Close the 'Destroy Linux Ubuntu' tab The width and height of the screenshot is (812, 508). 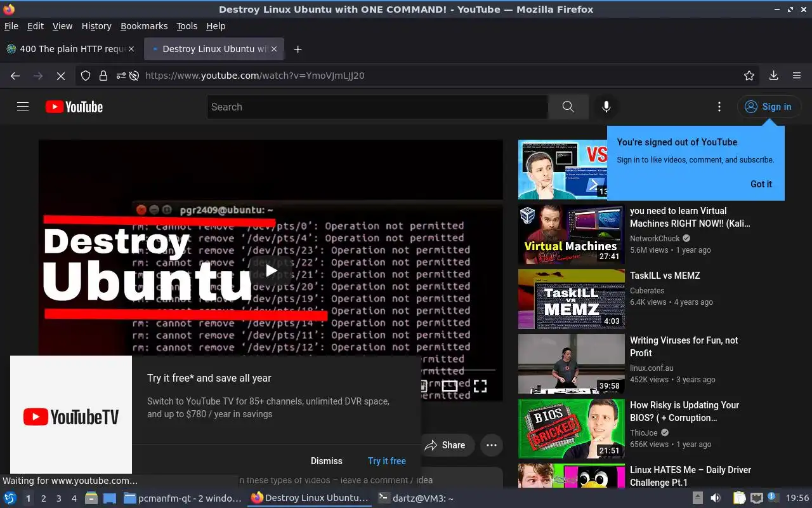pos(274,49)
